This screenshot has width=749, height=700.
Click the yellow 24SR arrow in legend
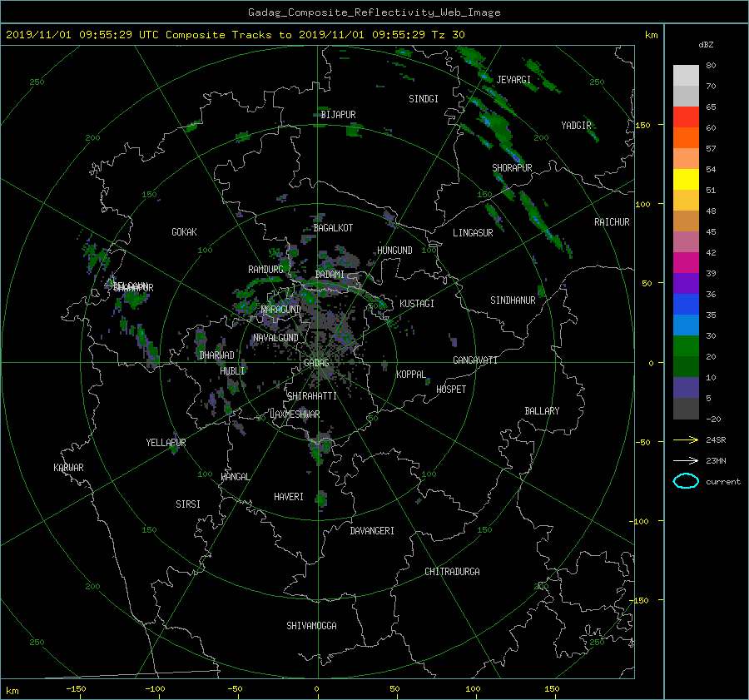point(686,439)
